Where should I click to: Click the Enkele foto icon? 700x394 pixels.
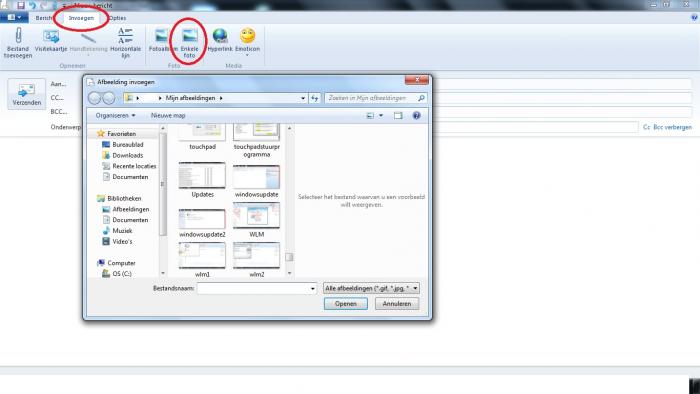point(190,36)
